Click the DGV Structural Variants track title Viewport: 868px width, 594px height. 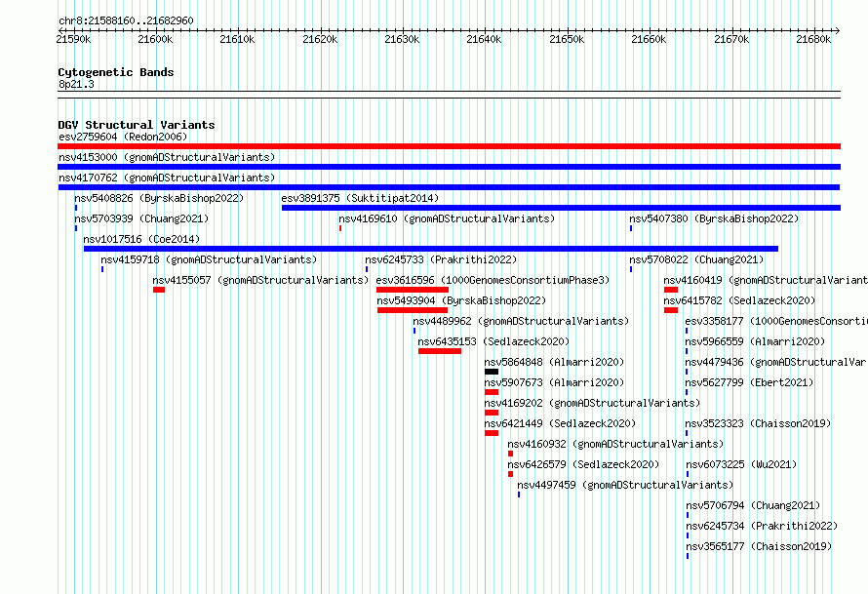click(137, 125)
